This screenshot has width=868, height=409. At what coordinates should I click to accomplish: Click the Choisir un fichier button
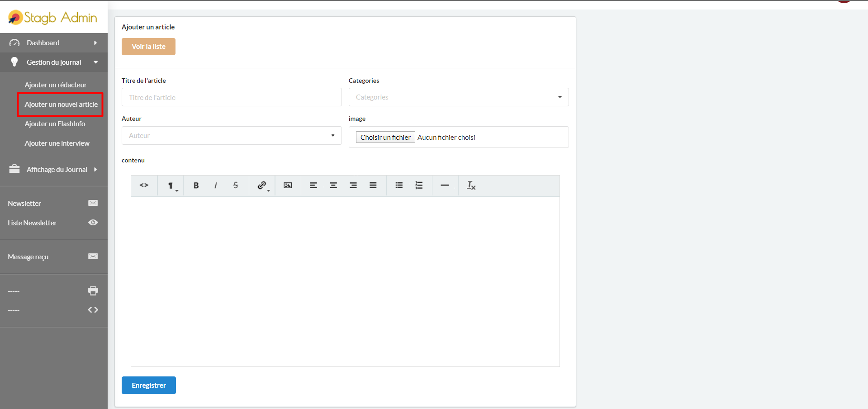pos(385,137)
